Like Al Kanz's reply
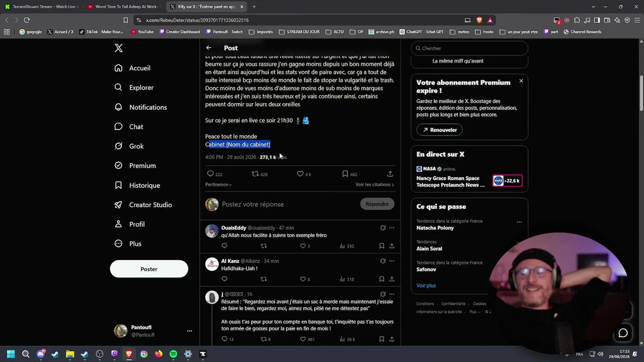 pyautogui.click(x=303, y=279)
